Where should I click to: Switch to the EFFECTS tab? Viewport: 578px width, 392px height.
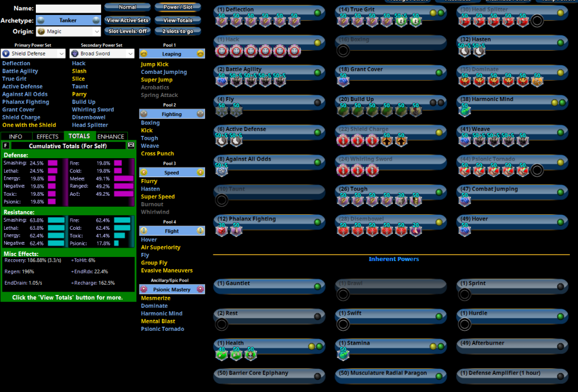tap(47, 136)
